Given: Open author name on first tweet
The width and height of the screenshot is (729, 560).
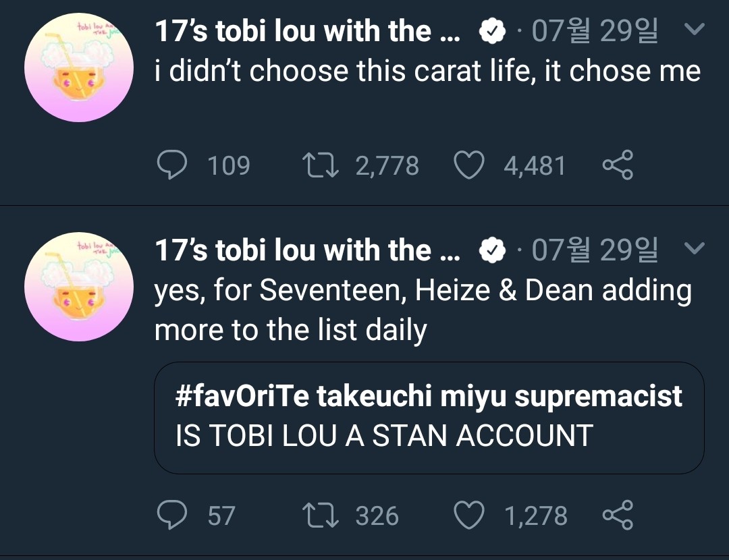Looking at the screenshot, I should click(307, 31).
